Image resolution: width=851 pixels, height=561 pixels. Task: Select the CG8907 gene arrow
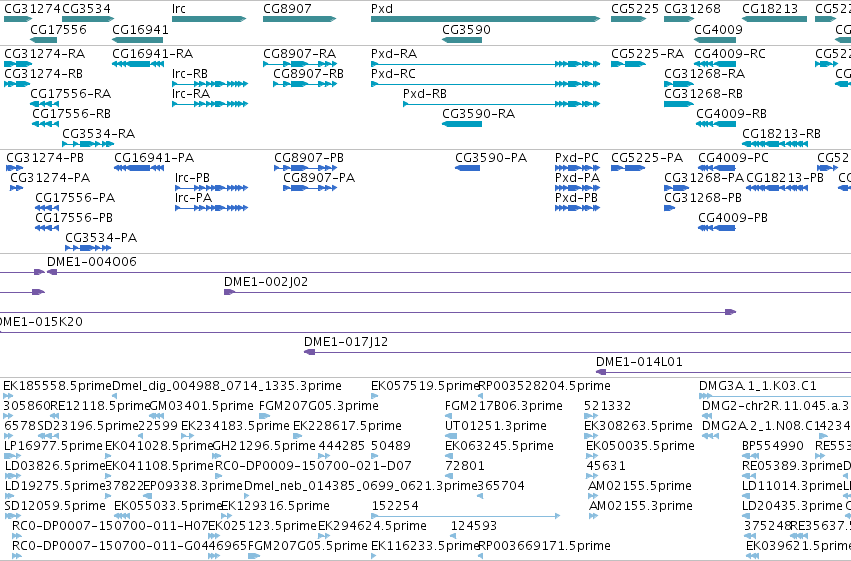pos(300,19)
